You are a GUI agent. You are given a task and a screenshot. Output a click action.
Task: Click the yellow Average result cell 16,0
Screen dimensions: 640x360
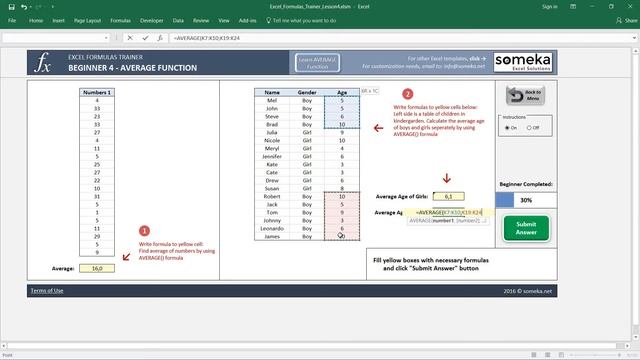[x=97, y=269]
